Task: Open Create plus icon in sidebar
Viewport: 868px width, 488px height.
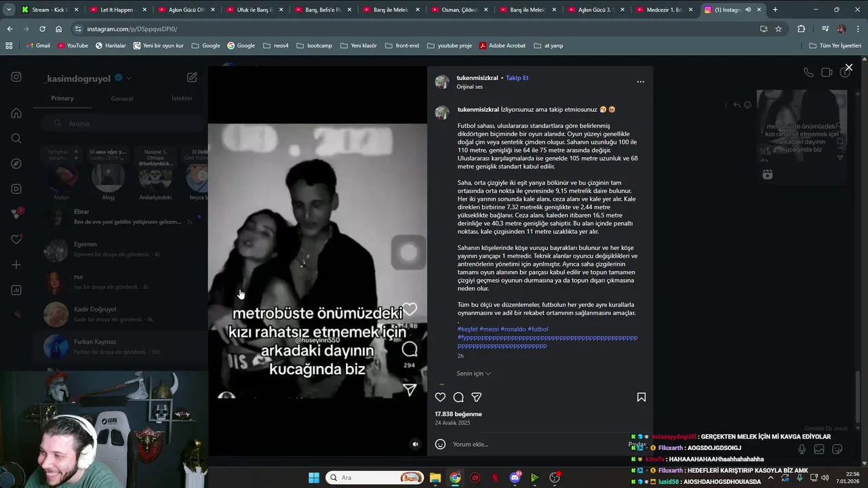Action: coord(16,265)
